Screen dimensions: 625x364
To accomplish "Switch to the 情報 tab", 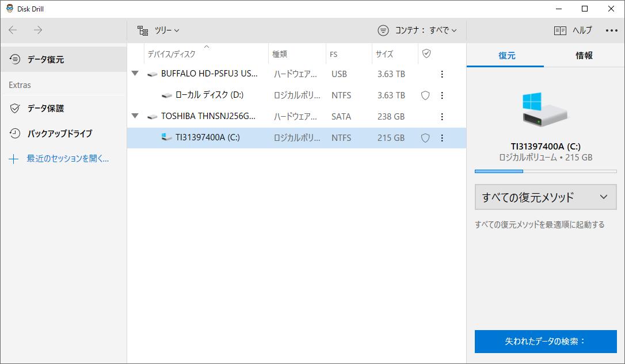I will click(584, 56).
